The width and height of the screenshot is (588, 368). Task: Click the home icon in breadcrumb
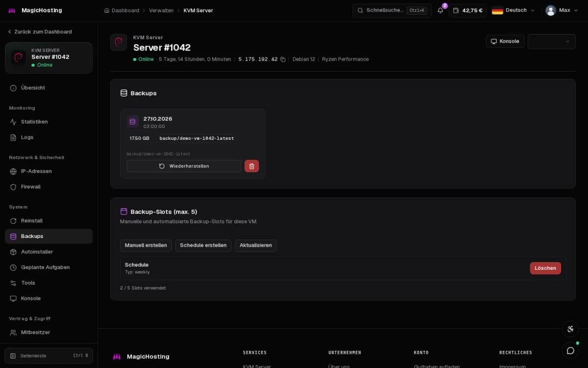coord(107,10)
